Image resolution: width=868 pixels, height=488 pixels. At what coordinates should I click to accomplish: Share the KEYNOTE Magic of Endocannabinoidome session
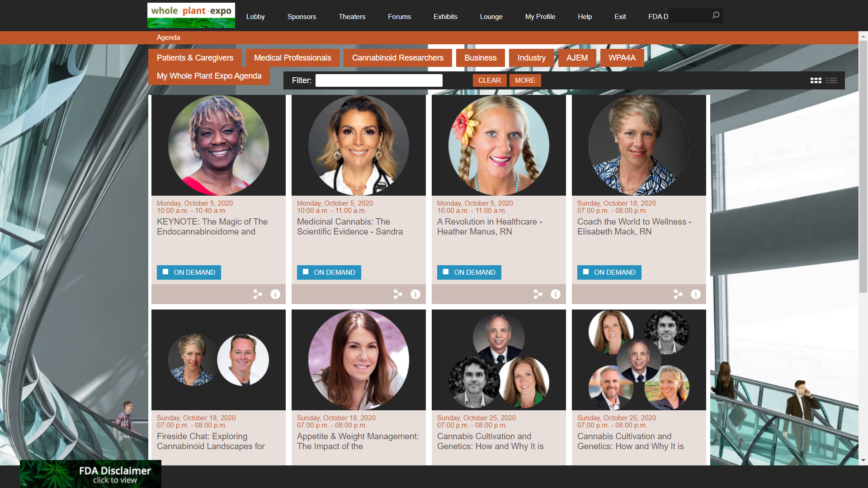pyautogui.click(x=258, y=294)
